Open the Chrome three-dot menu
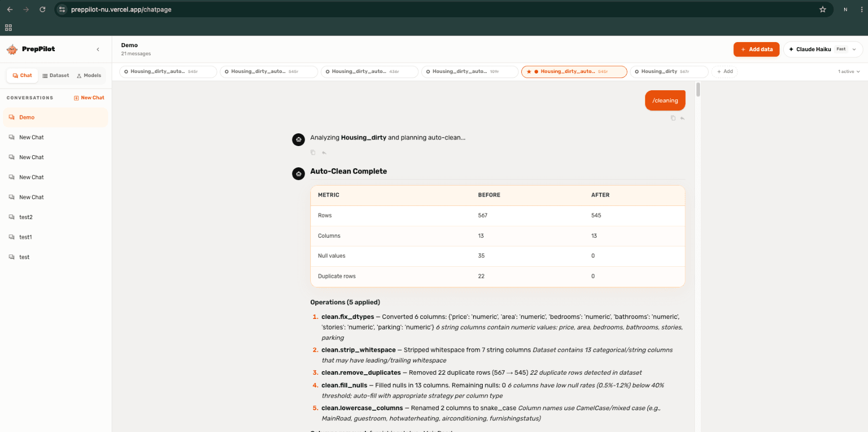The height and width of the screenshot is (432, 868). pyautogui.click(x=862, y=9)
